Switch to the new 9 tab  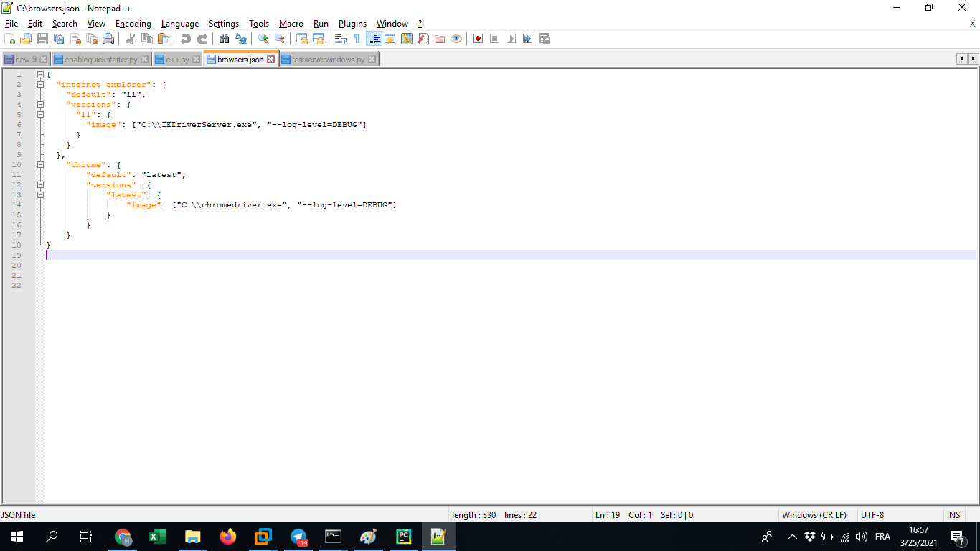pos(25,60)
